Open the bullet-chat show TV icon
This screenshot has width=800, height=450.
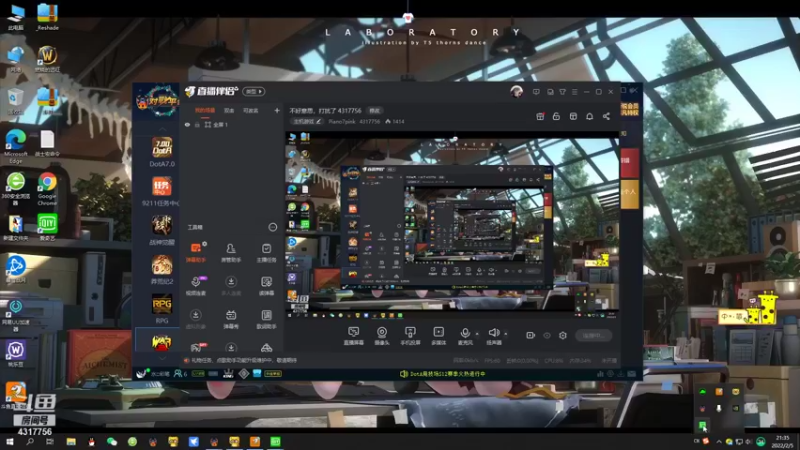[231, 318]
